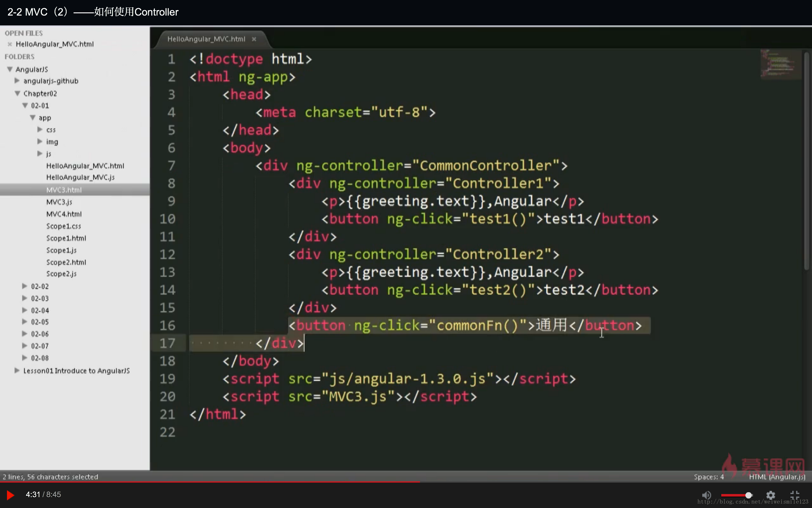Screen dimensions: 812x508
Task: Open player settings via the gear icon
Action: 771,495
